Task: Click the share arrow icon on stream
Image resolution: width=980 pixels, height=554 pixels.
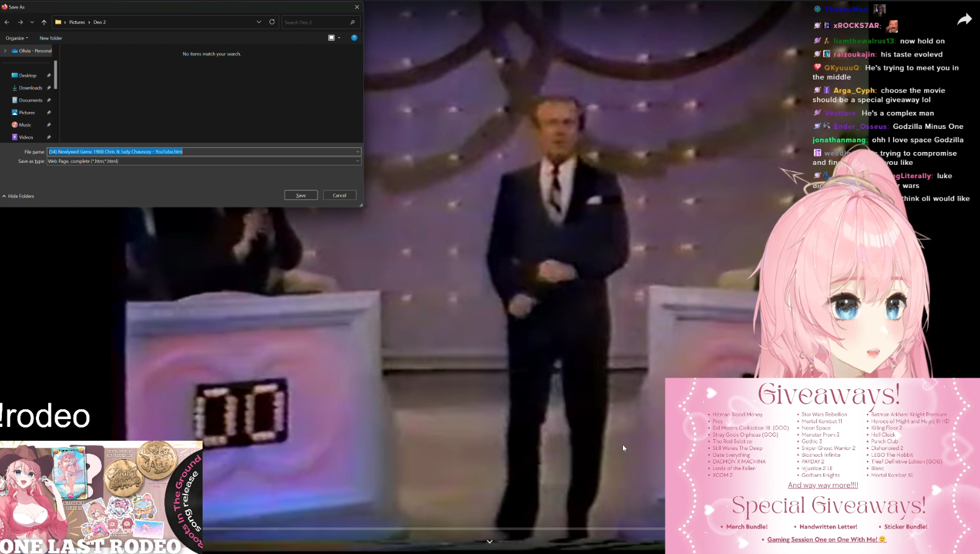Action: click(x=965, y=19)
